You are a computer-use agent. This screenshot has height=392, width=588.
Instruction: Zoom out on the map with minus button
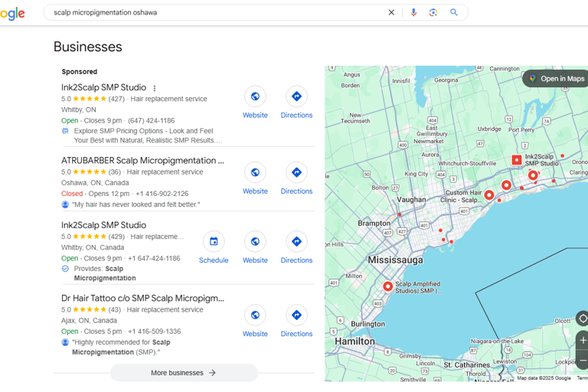click(583, 360)
